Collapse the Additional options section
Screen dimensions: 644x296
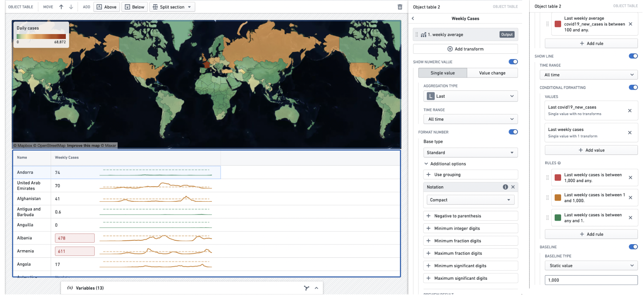(445, 164)
